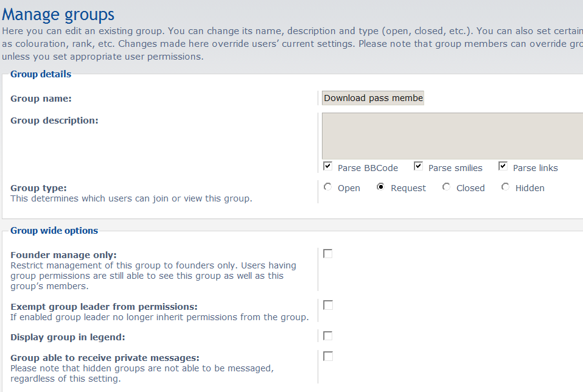Check the Display group in legend box
This screenshot has width=583, height=392.
pos(328,336)
